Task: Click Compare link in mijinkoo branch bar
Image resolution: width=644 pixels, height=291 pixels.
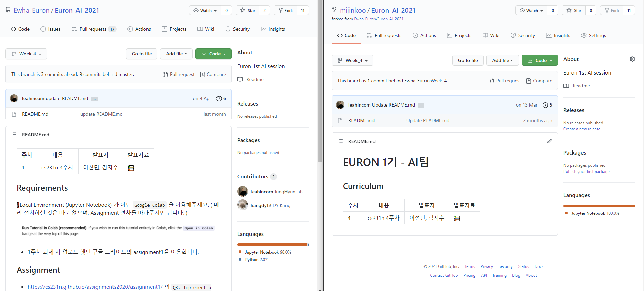Action: 539,81
